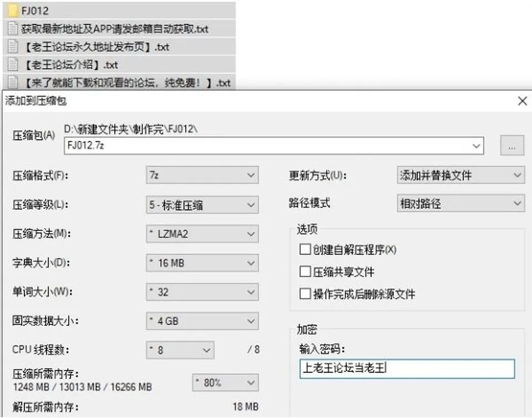Select the file 【老王论坛永久地址发布页】.txt

(x=119, y=47)
